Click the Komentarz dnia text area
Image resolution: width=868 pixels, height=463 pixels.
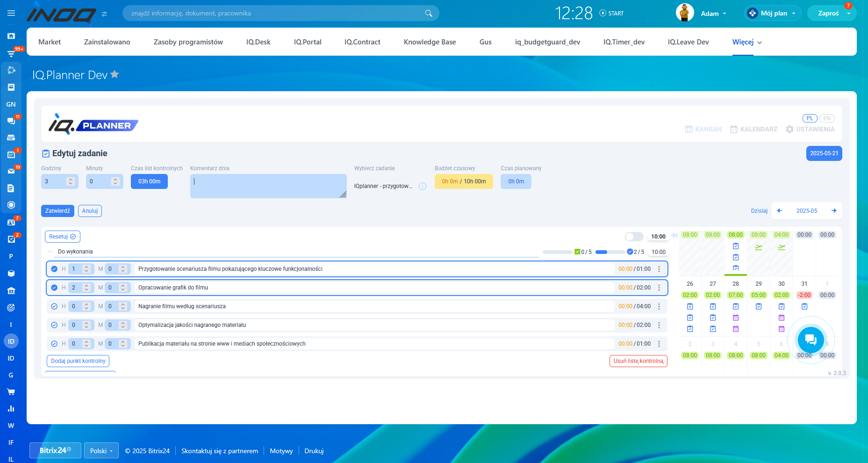point(268,186)
